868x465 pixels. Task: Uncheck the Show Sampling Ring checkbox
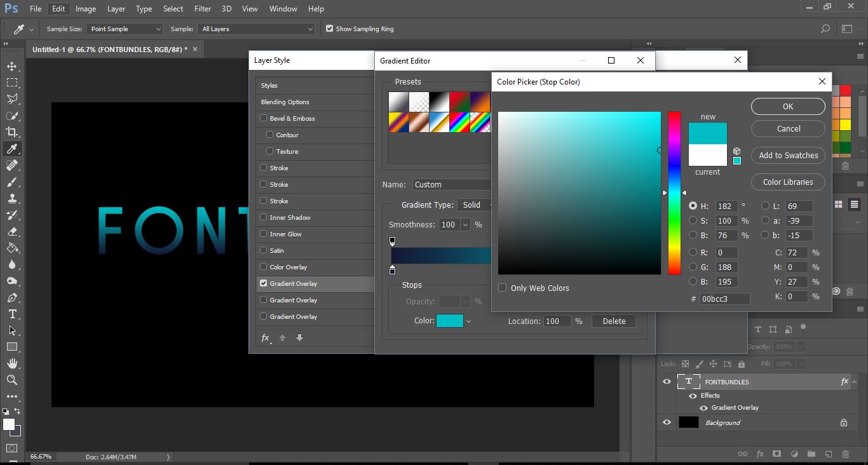click(329, 29)
